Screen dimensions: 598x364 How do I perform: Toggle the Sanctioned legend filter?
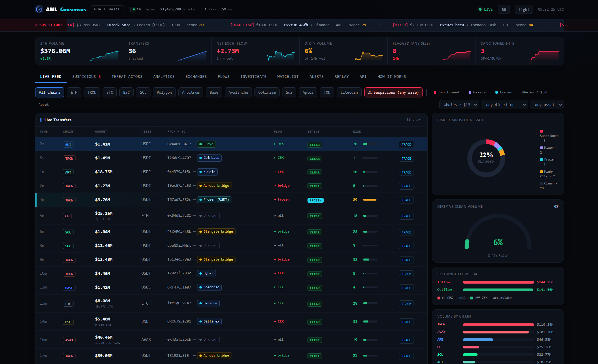(x=446, y=92)
